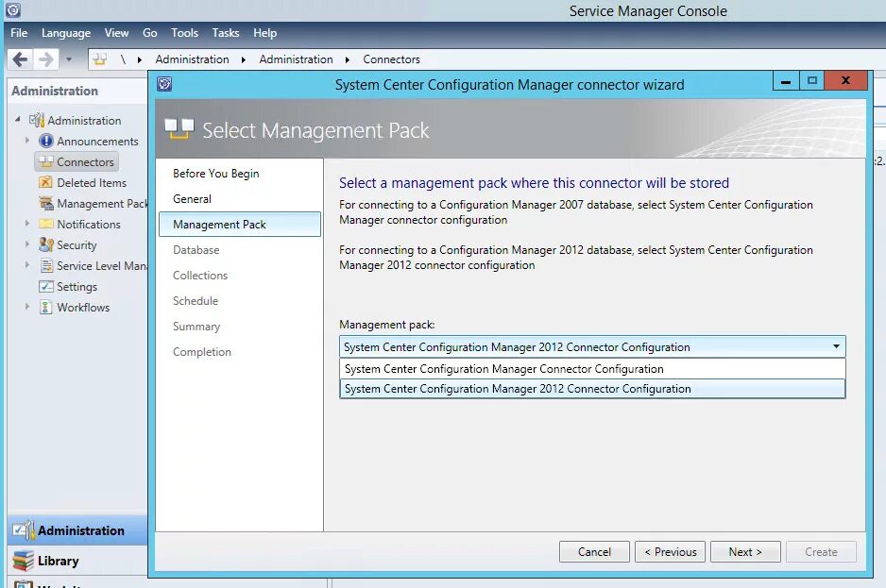Image resolution: width=886 pixels, height=588 pixels.
Task: Expand the Service Level Management node
Action: (x=26, y=264)
